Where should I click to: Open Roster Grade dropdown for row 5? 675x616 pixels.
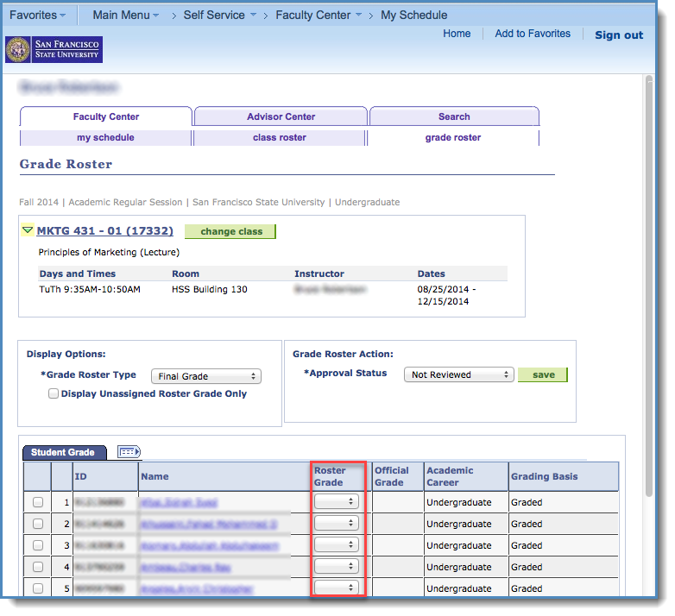click(x=337, y=588)
